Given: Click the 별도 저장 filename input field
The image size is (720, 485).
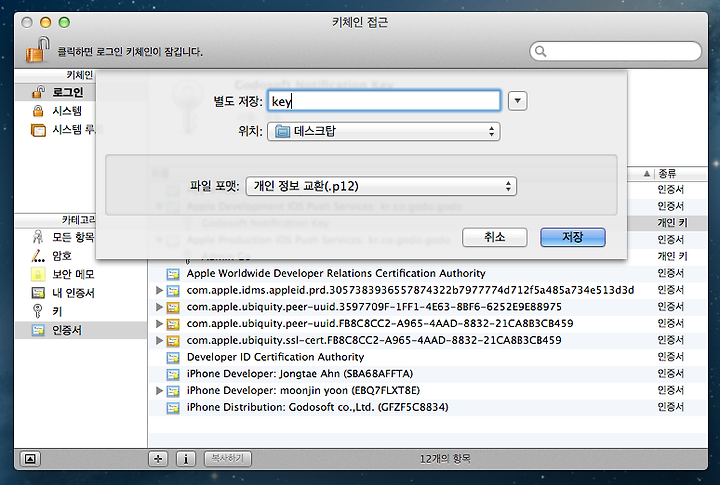Looking at the screenshot, I should (x=384, y=101).
